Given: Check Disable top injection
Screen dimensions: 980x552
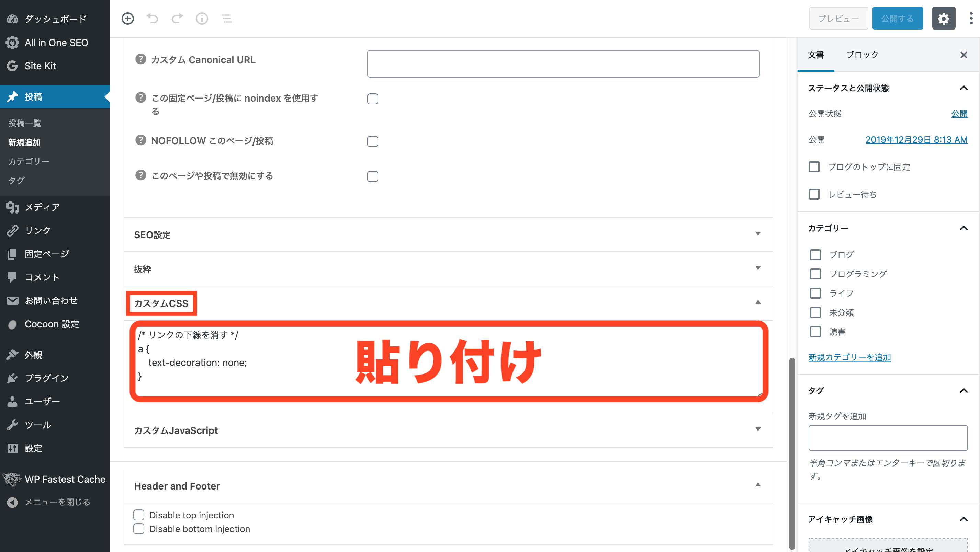Looking at the screenshot, I should tap(139, 515).
